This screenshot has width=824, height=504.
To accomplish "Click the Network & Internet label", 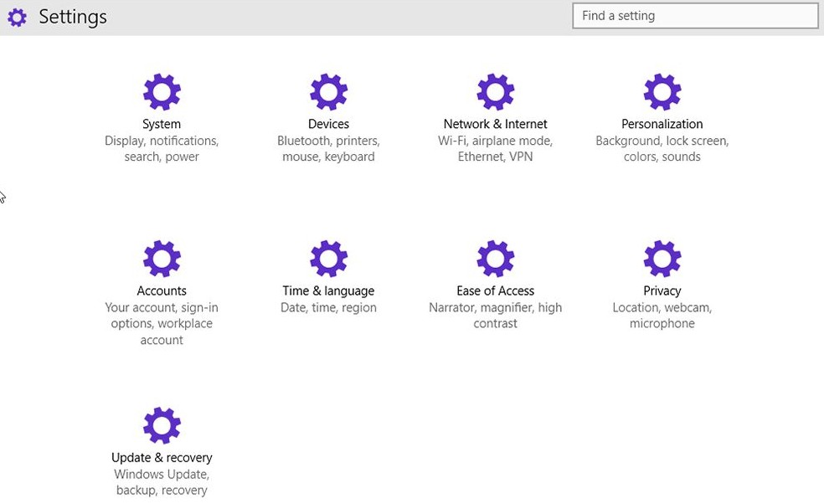I will click(495, 124).
